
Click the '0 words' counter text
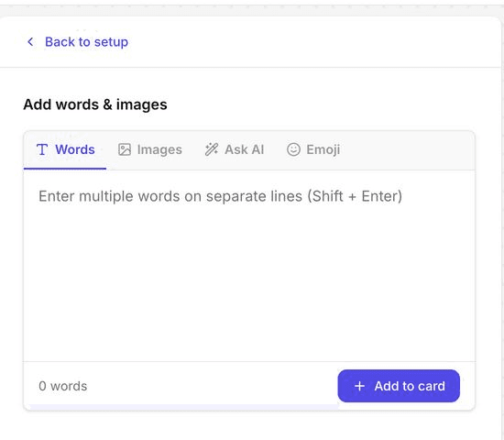(x=63, y=386)
